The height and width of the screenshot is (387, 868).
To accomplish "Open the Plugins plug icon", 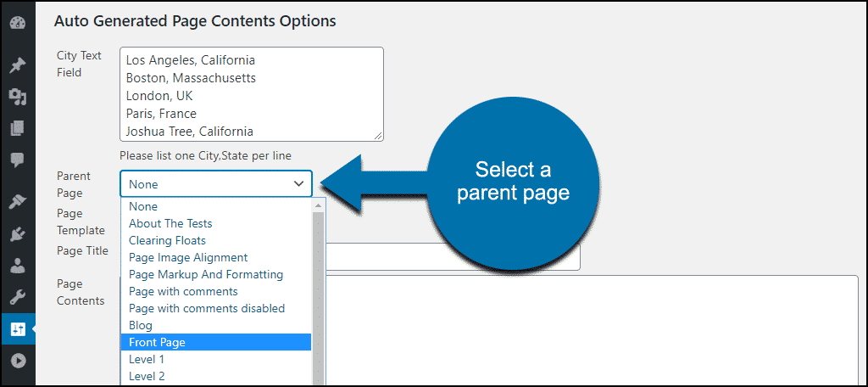I will pyautogui.click(x=18, y=234).
